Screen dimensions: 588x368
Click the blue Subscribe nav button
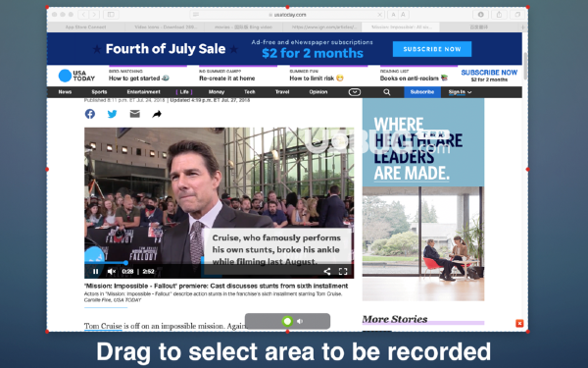[422, 92]
